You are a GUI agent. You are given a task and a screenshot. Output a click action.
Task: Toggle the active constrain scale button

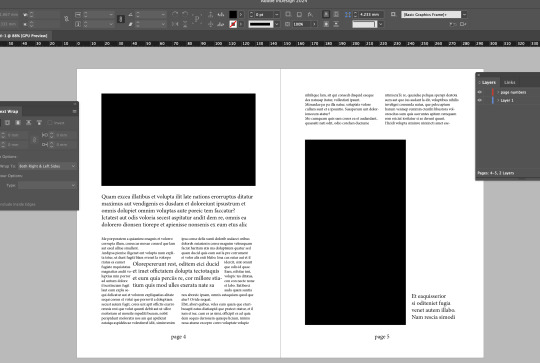[x=121, y=19]
